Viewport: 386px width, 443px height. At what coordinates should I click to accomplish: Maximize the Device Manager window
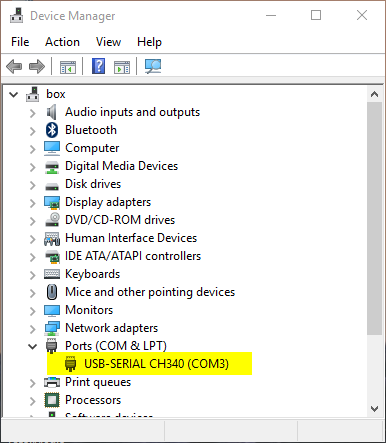(x=316, y=15)
